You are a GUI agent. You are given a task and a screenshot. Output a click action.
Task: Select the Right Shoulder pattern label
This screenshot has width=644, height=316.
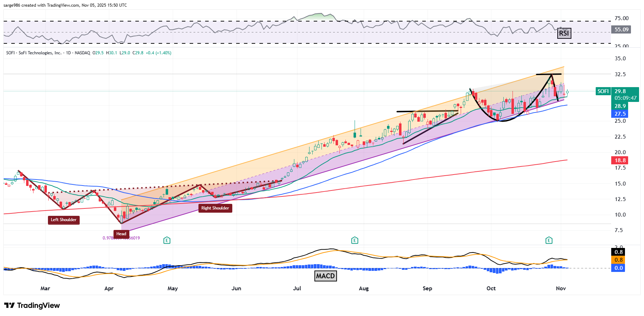[215, 208]
